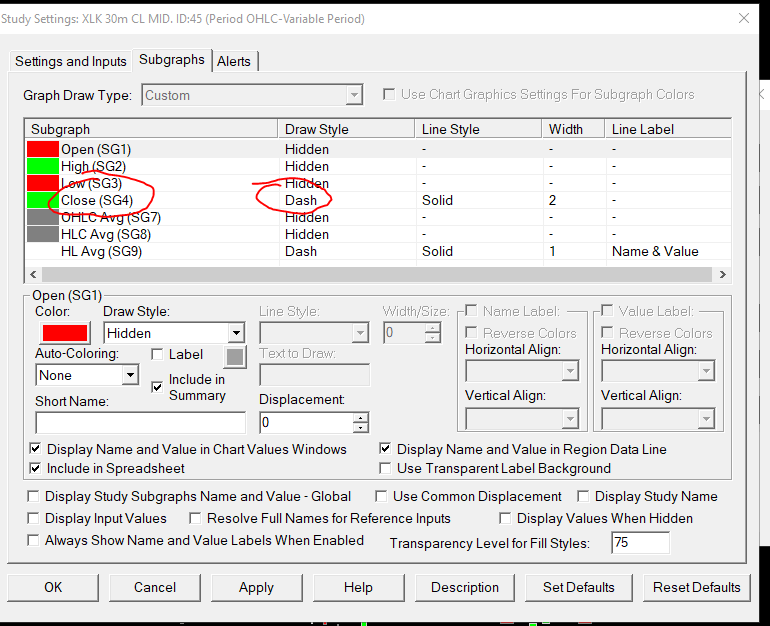Click the Apply button
The width and height of the screenshot is (770, 626).
[256, 588]
